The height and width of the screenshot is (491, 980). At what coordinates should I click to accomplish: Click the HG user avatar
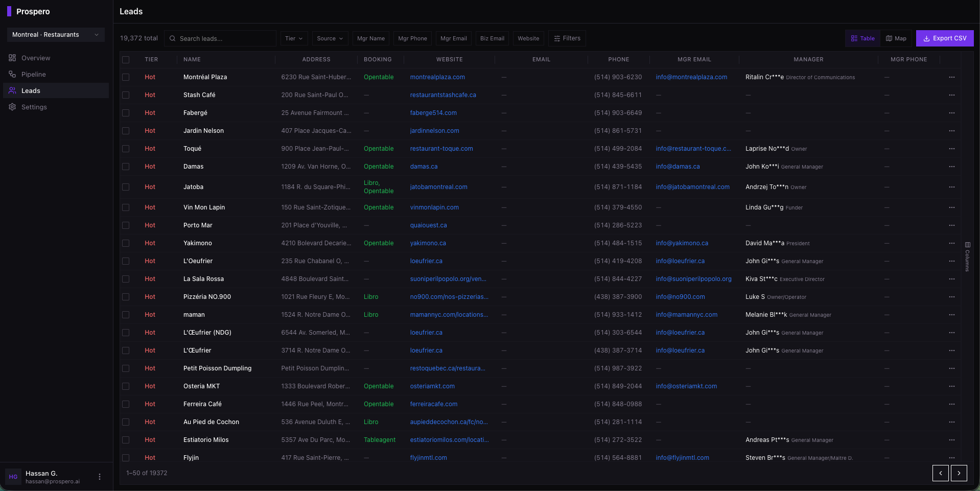(13, 477)
